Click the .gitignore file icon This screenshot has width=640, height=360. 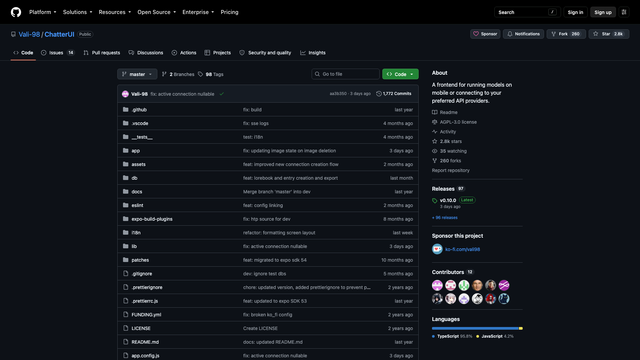(126, 273)
